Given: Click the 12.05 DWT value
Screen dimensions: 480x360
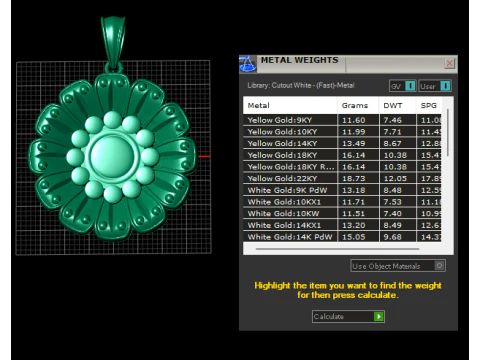Looking at the screenshot, I should pyautogui.click(x=395, y=178).
